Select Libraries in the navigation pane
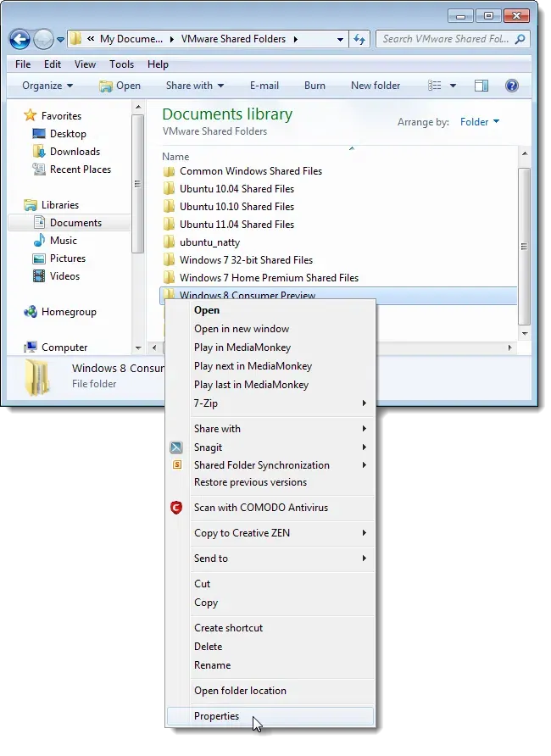Viewport: 551px width, 756px height. point(60,205)
